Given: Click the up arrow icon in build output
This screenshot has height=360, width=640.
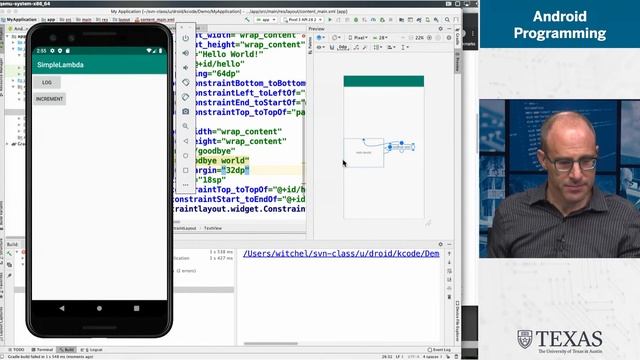Looking at the screenshot, I should [x=449, y=253].
